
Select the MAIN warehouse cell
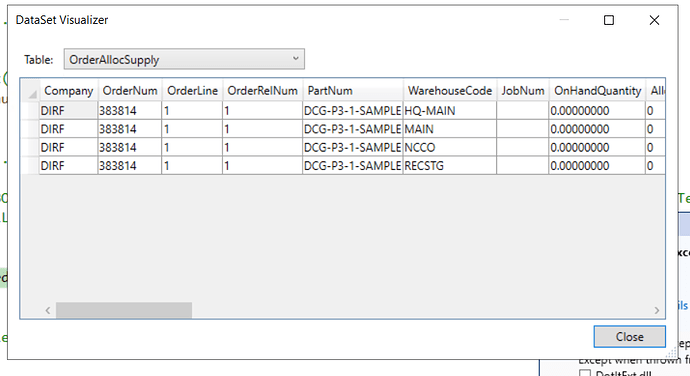[450, 129]
